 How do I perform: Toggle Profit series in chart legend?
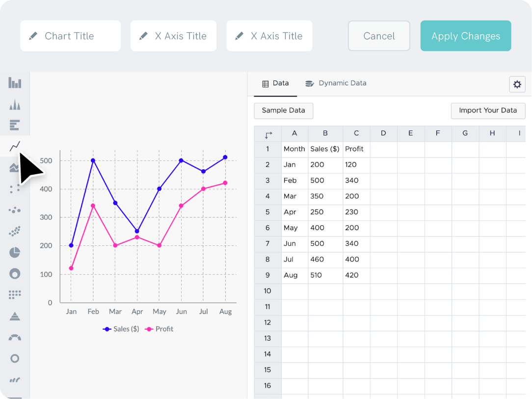(159, 329)
